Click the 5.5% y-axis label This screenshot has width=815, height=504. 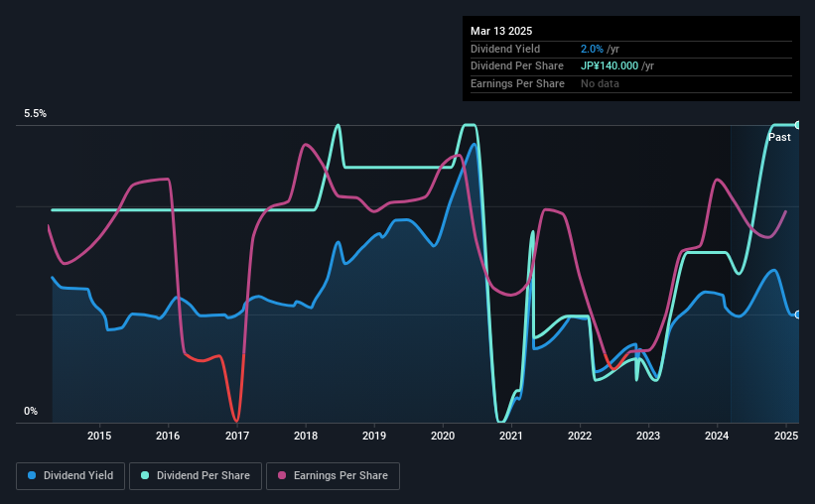click(x=36, y=114)
